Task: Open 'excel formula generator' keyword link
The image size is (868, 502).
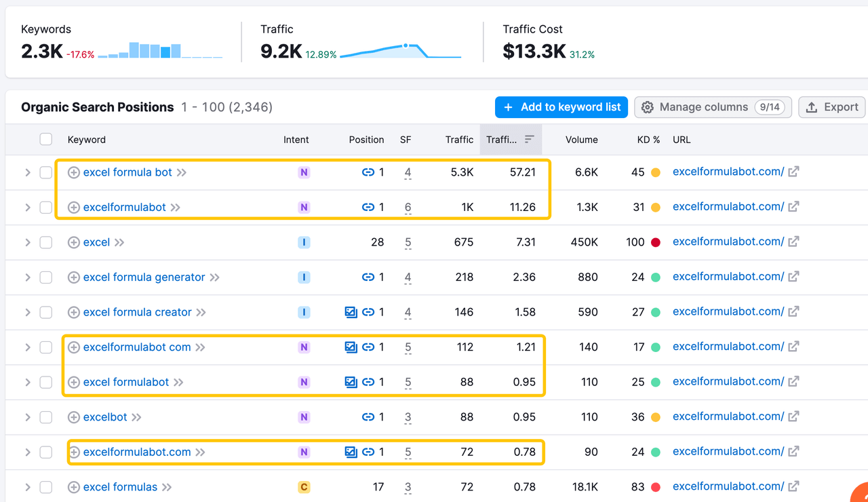Action: (x=144, y=277)
